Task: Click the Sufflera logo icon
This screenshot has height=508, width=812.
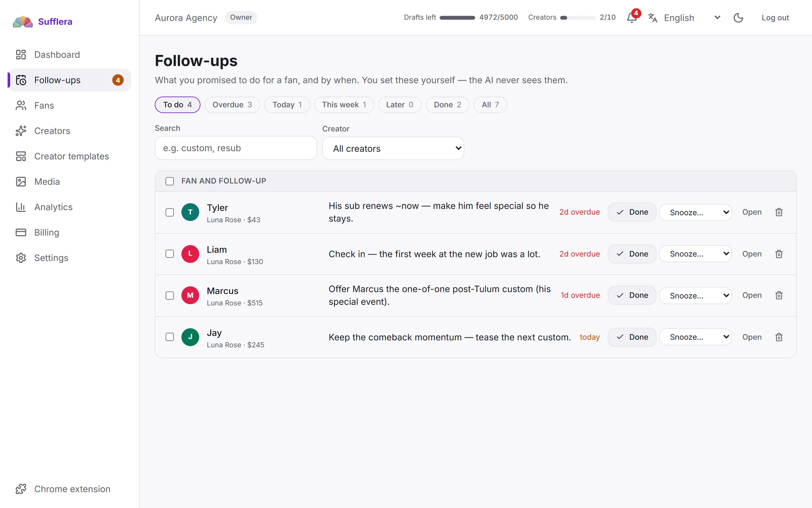Action: (x=22, y=22)
